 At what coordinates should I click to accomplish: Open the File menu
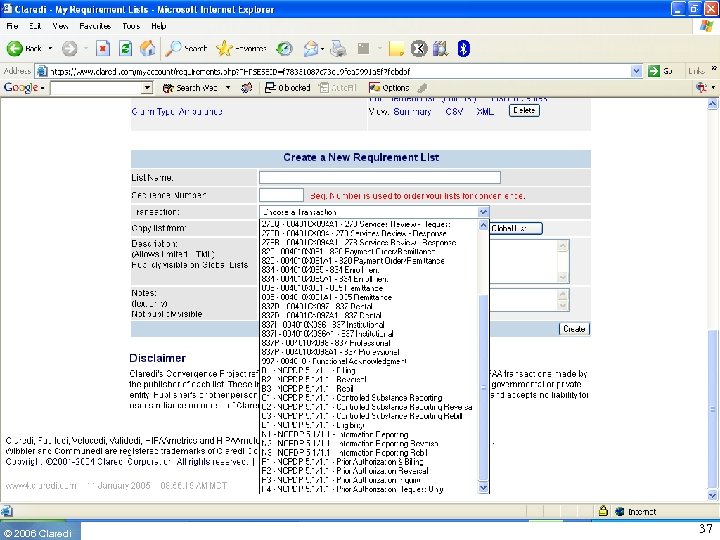[x=12, y=26]
